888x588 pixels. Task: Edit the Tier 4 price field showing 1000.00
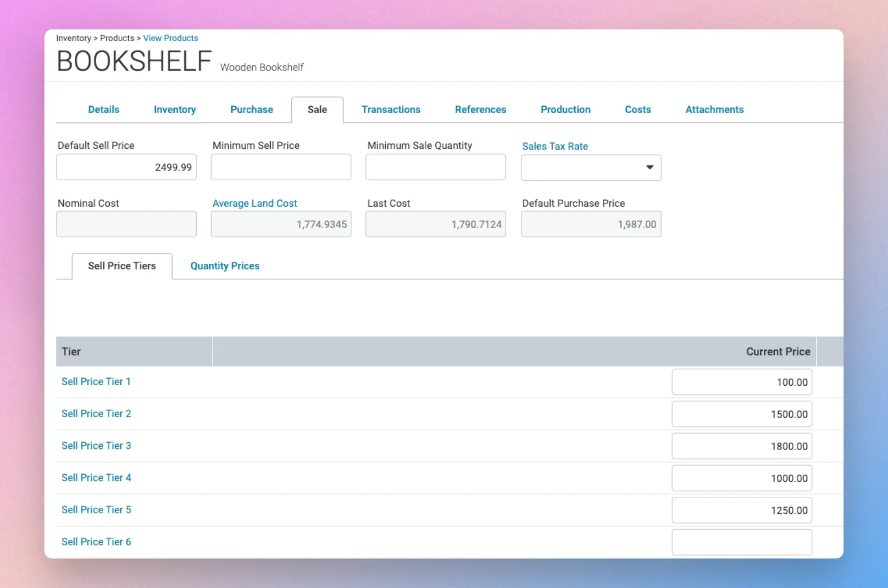click(x=742, y=478)
